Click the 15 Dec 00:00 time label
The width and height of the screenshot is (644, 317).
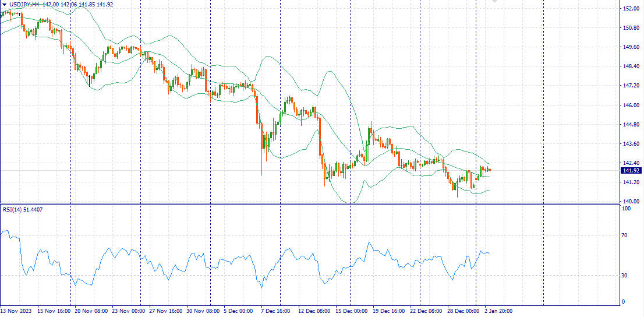[x=352, y=311]
